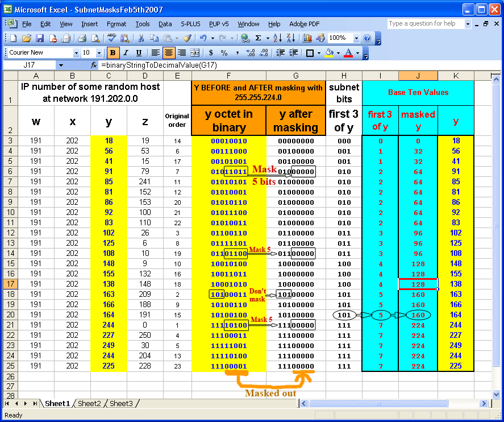Toggle underline formatting on

click(x=139, y=53)
